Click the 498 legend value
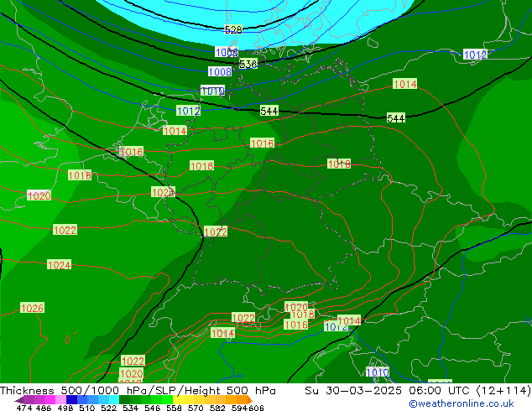Viewport: 532px width, 411px height. (65, 408)
